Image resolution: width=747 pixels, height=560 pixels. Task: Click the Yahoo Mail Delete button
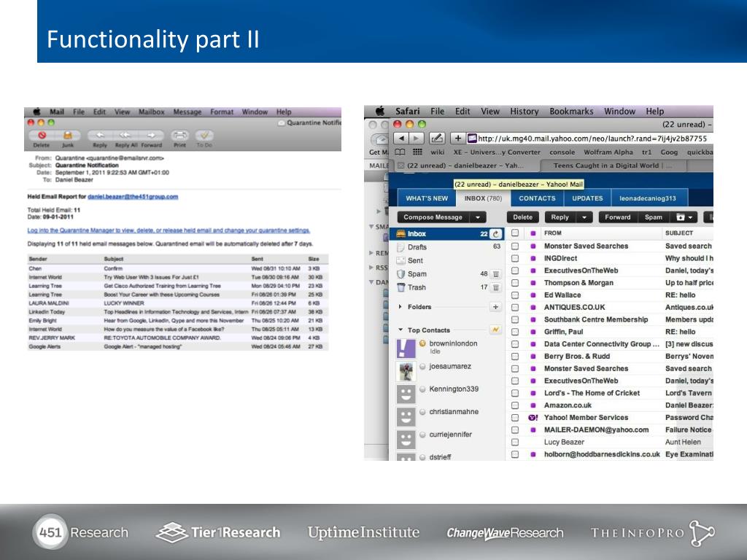[x=522, y=217]
